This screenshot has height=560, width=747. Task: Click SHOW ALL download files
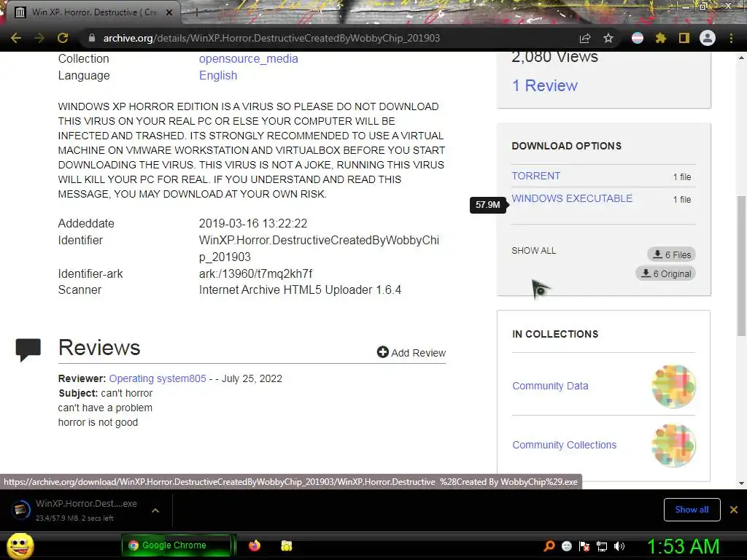coord(533,251)
